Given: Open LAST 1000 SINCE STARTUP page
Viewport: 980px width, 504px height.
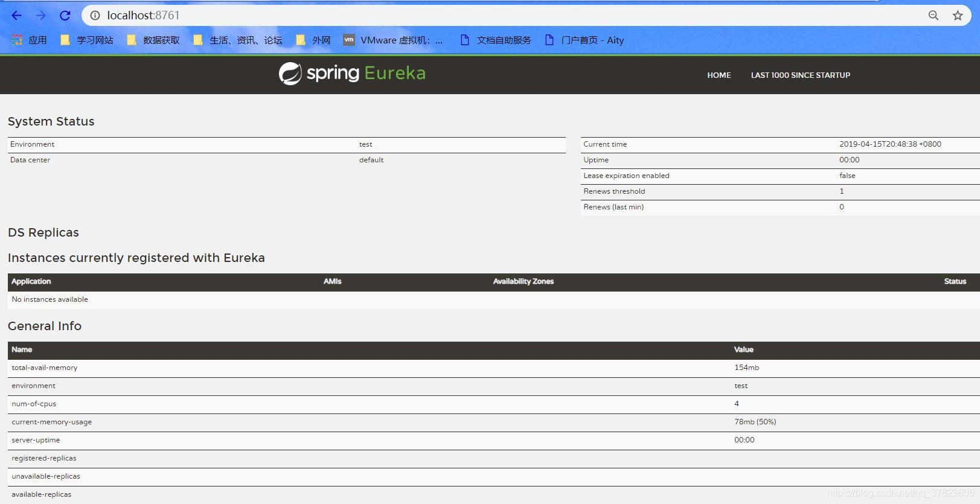Looking at the screenshot, I should click(801, 75).
